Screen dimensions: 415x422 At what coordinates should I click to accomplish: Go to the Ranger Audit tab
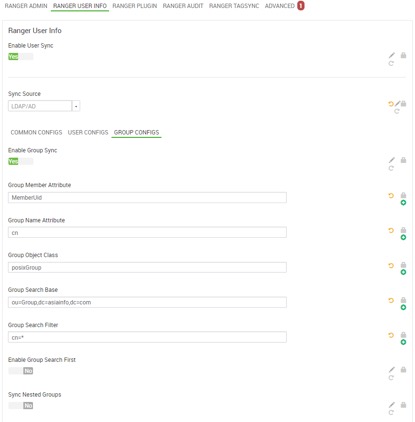pos(183,6)
